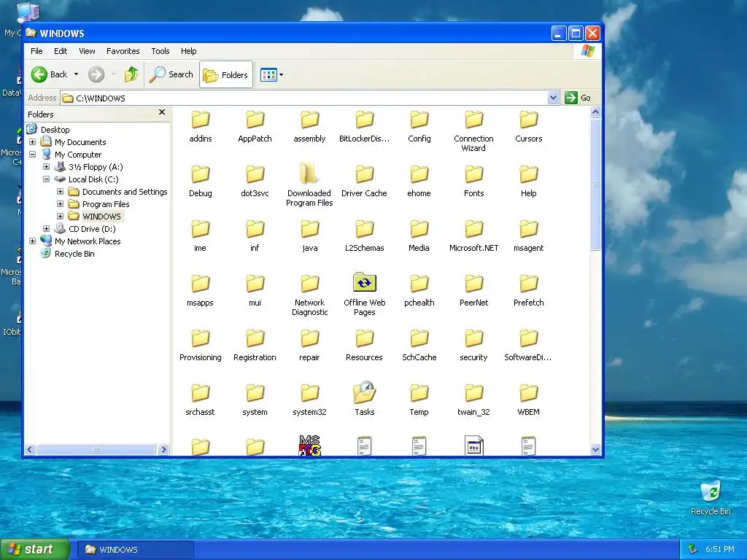Select the Microsoft.NET folder
The width and height of the screenshot is (747, 560).
tap(474, 236)
